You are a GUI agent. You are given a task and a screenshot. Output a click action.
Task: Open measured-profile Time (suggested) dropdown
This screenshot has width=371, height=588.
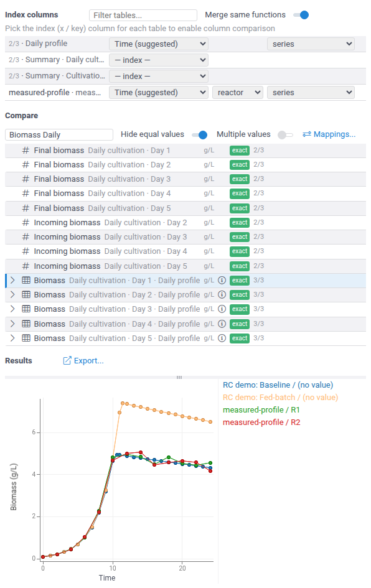[x=159, y=92]
